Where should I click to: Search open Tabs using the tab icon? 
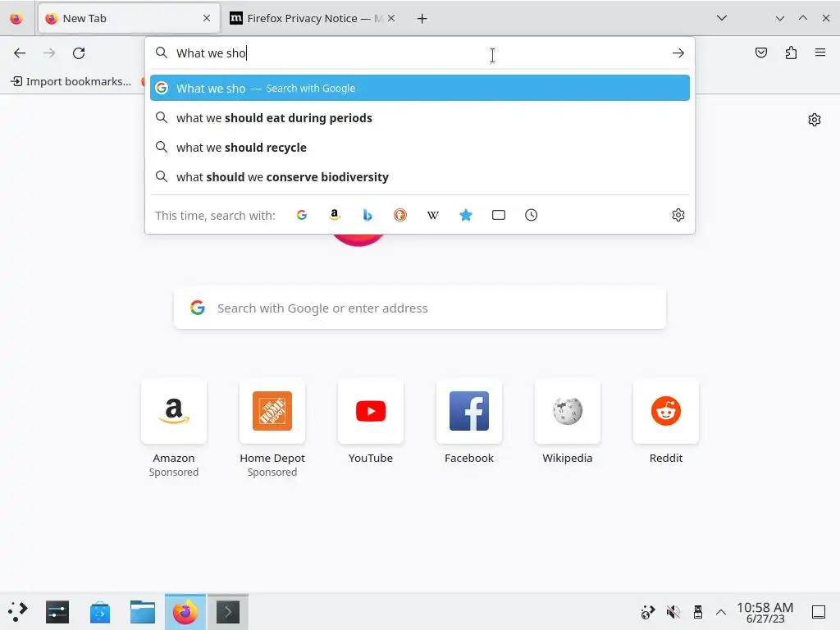[498, 215]
